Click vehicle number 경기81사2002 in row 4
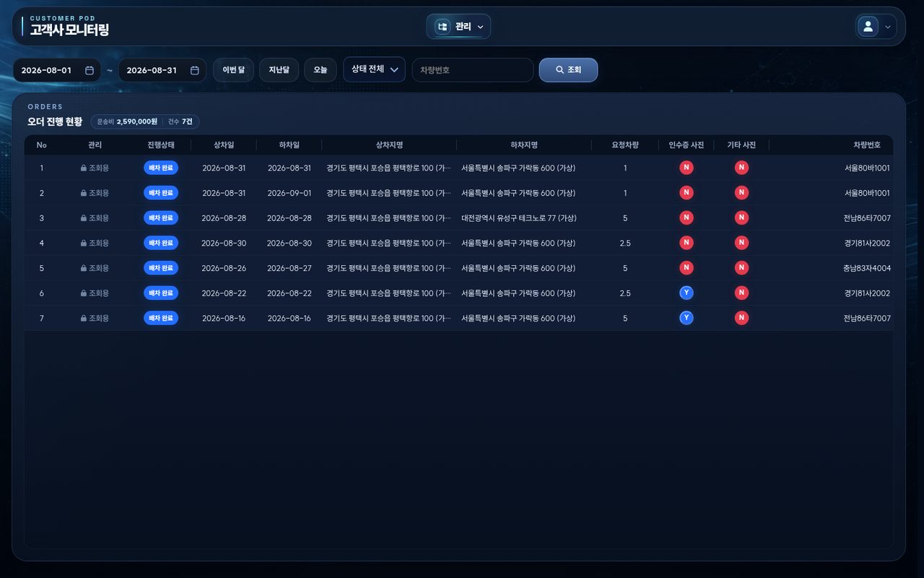 pos(867,243)
